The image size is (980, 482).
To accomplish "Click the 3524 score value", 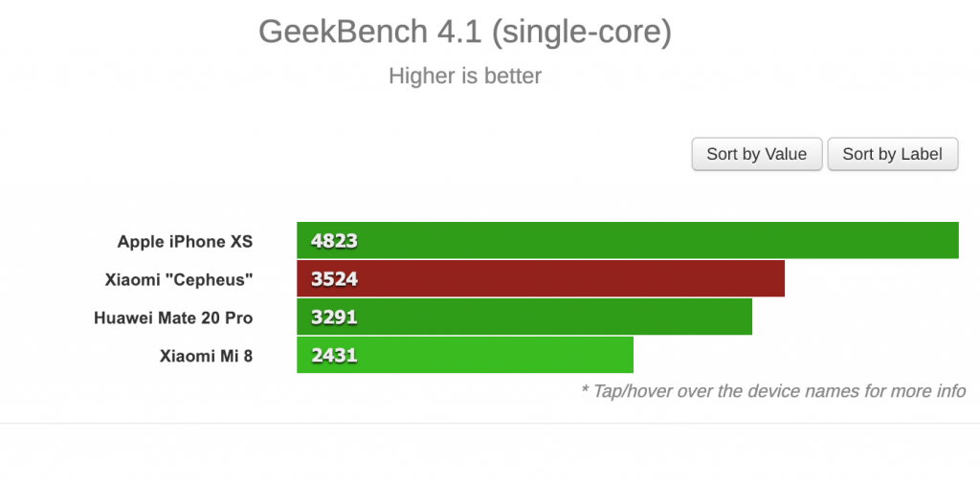I will coord(334,279).
